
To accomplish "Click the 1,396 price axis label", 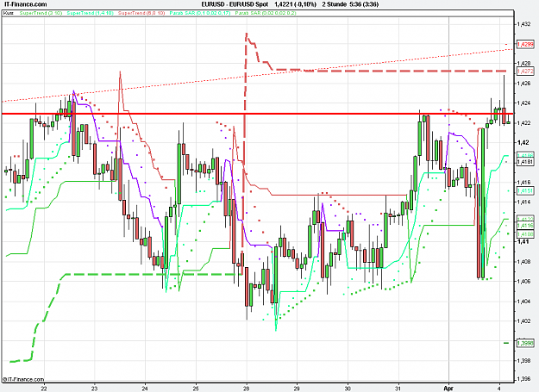I will click(x=523, y=379).
